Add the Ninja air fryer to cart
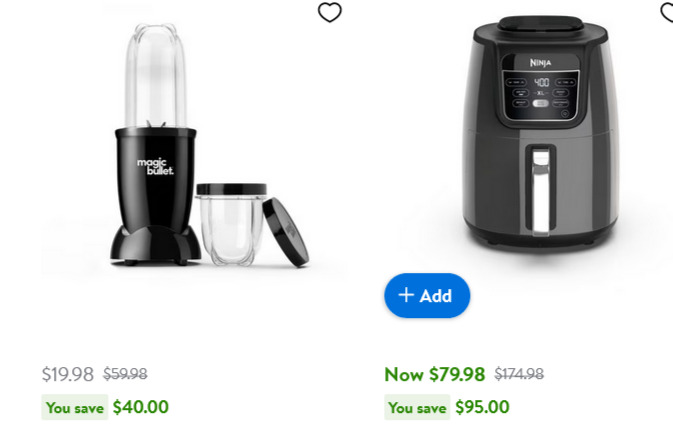The width and height of the screenshot is (673, 426). [427, 295]
